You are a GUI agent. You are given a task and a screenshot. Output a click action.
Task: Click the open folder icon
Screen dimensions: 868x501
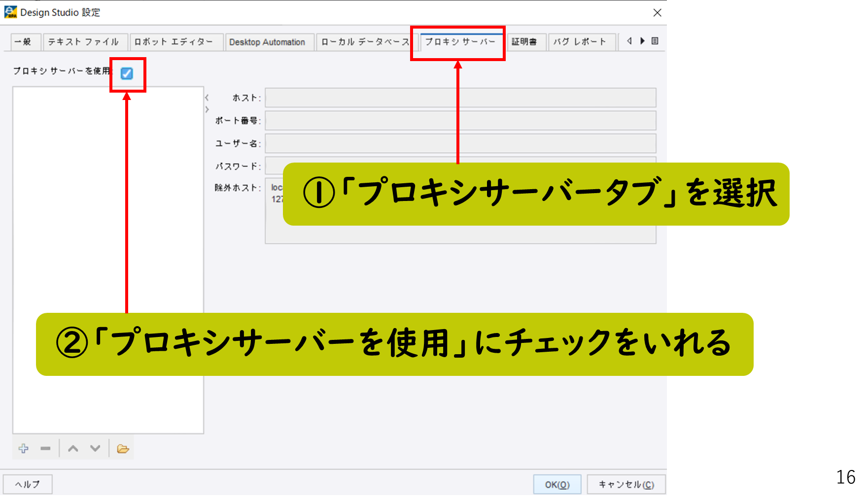pos(123,449)
